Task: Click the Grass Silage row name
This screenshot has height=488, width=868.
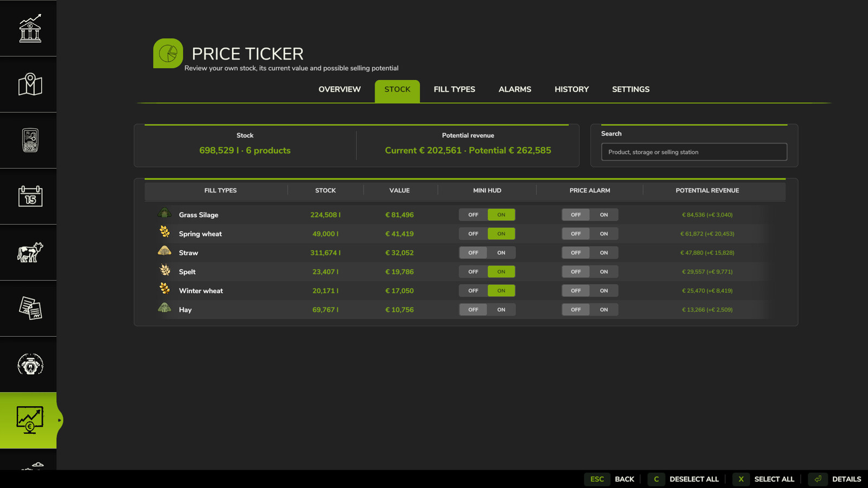Action: click(x=199, y=215)
